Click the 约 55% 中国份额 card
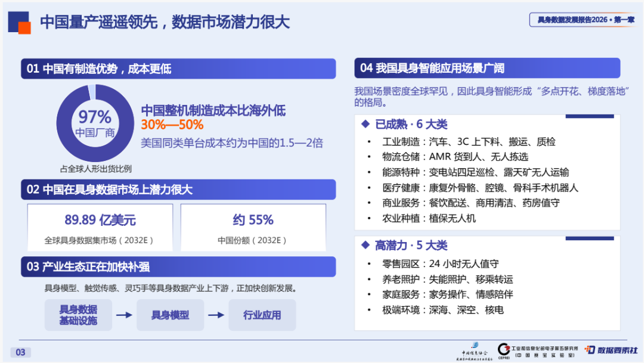644x363 pixels. coord(253,228)
